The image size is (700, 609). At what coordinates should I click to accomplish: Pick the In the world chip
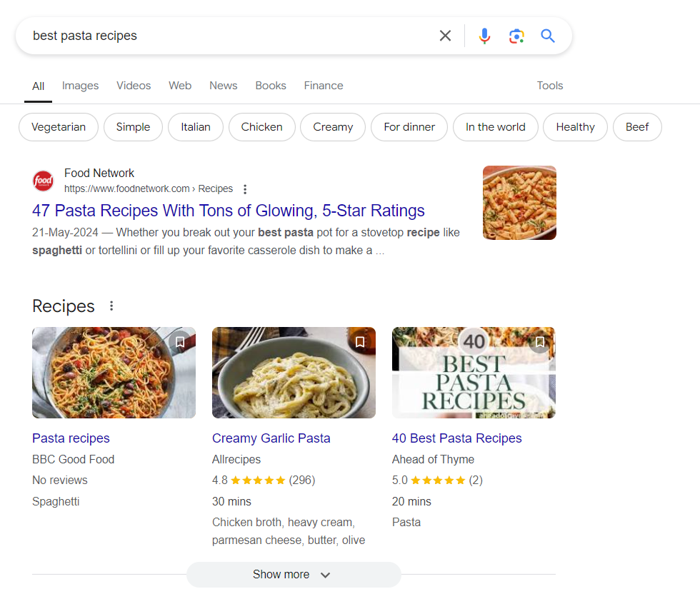pos(496,127)
